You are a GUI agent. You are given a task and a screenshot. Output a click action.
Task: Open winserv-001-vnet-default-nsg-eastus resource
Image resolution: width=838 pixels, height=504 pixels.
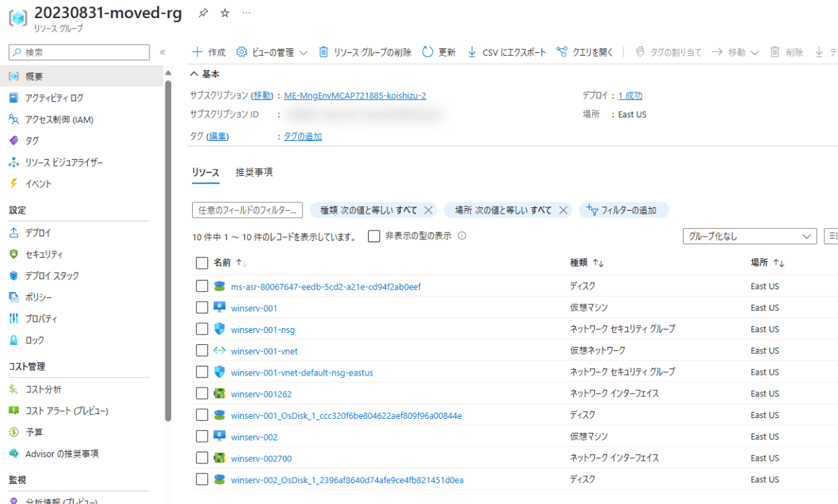click(x=302, y=373)
